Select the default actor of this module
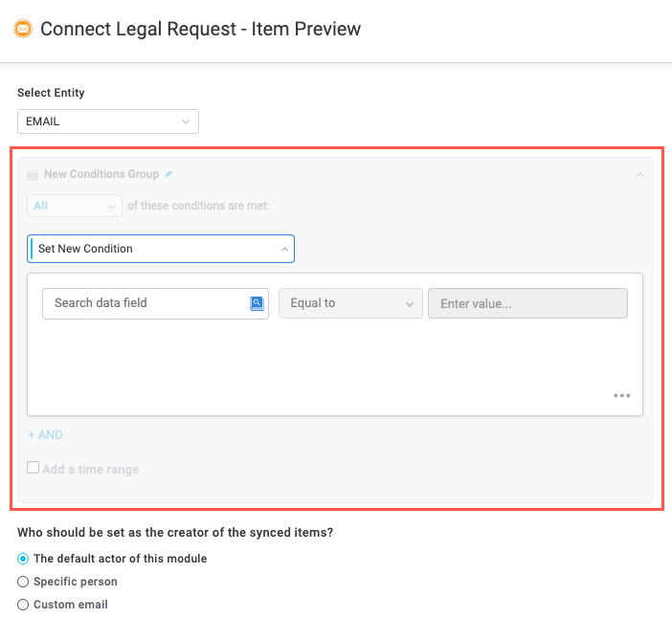672x640 pixels. (24, 559)
